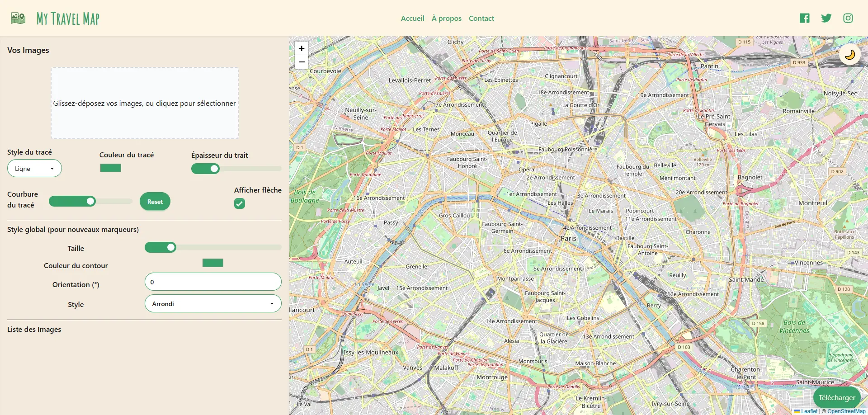Choose a Couleur du contour color
Viewport: 868px width, 415px height.
click(213, 263)
